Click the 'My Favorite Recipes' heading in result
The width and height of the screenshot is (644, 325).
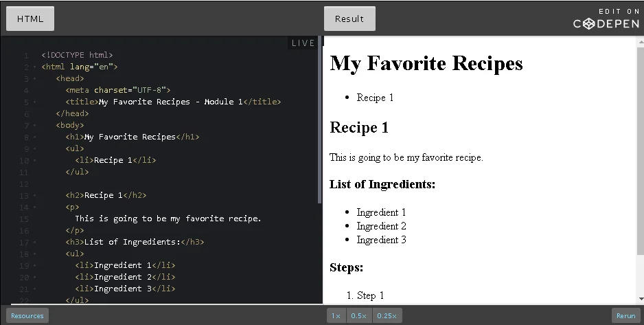[x=426, y=63]
